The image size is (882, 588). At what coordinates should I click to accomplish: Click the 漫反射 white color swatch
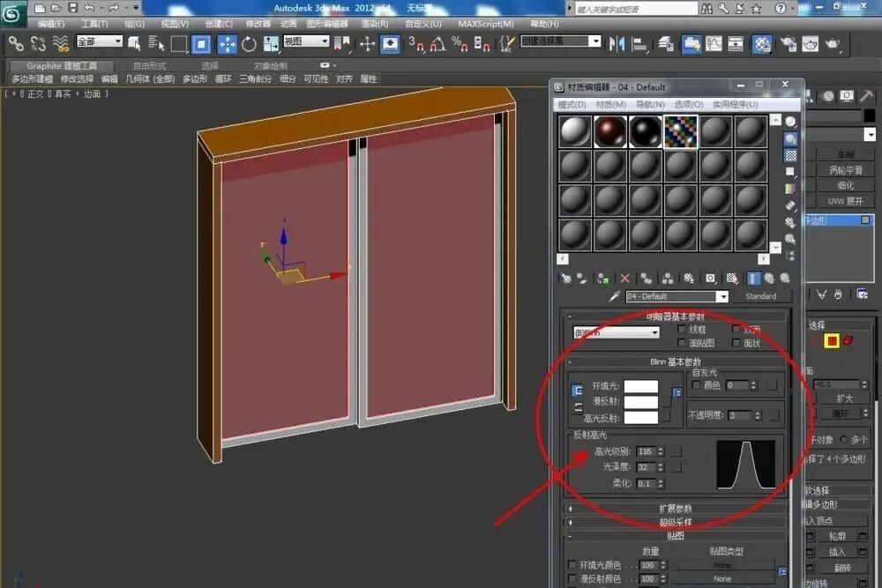pos(640,401)
